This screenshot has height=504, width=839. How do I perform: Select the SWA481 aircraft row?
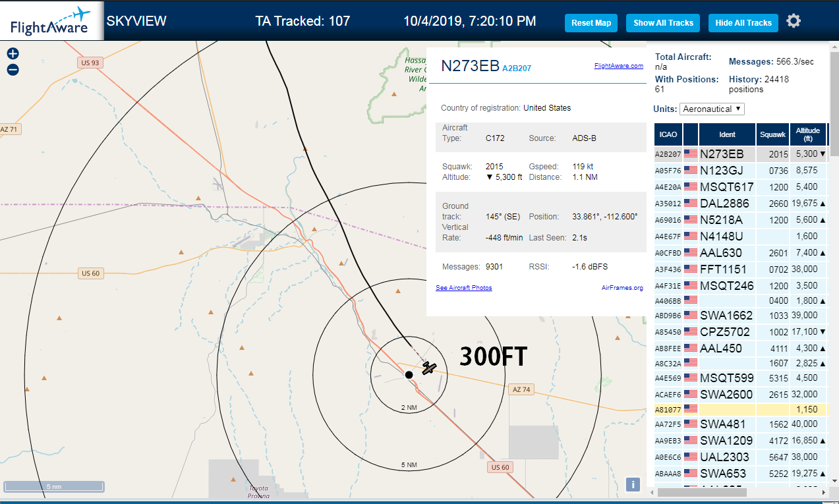pos(741,424)
